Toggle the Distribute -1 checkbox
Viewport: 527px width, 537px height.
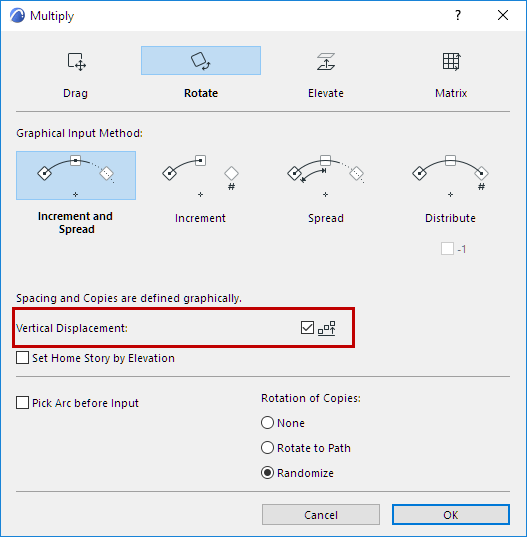[x=447, y=249]
